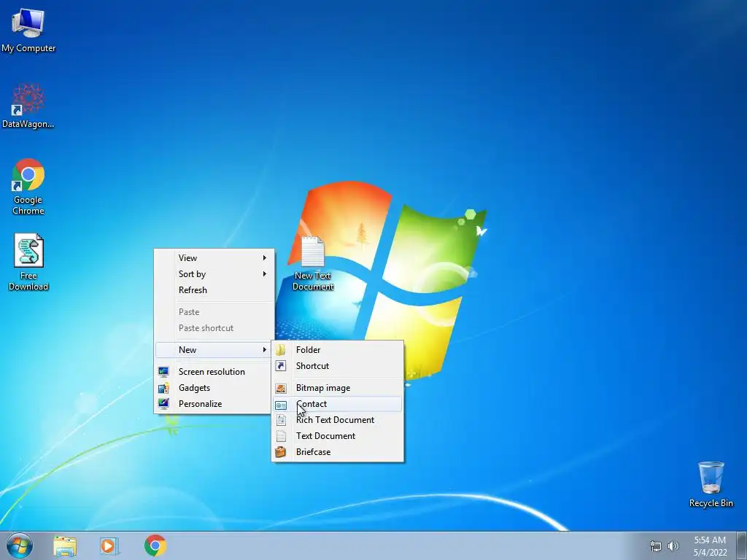Click the Rich Text Document icon
This screenshot has height=560, width=747.
pyautogui.click(x=281, y=420)
